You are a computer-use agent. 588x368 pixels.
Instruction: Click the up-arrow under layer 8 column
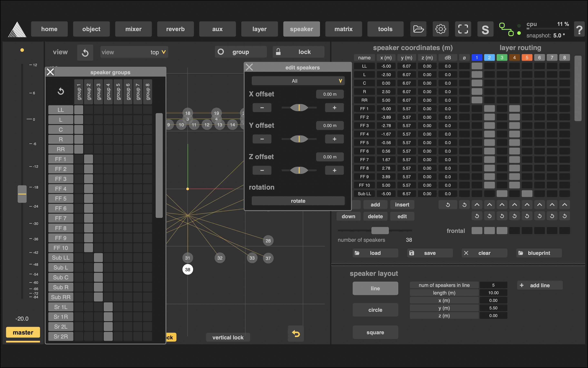pos(565,205)
